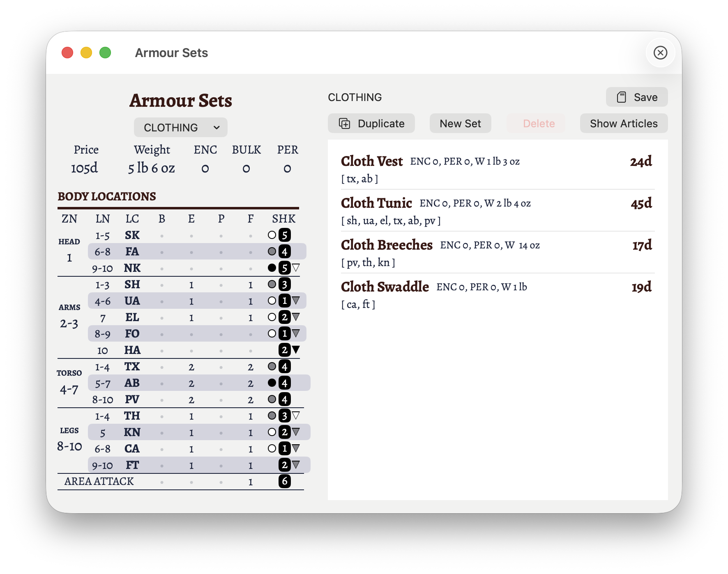This screenshot has width=728, height=574.
Task: Toggle the open circle on SK head row
Action: [272, 235]
